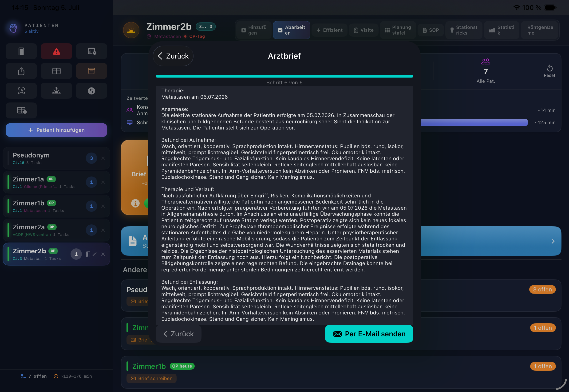Click the '3 offen' badge
The height and width of the screenshot is (392, 569).
pyautogui.click(x=542, y=289)
